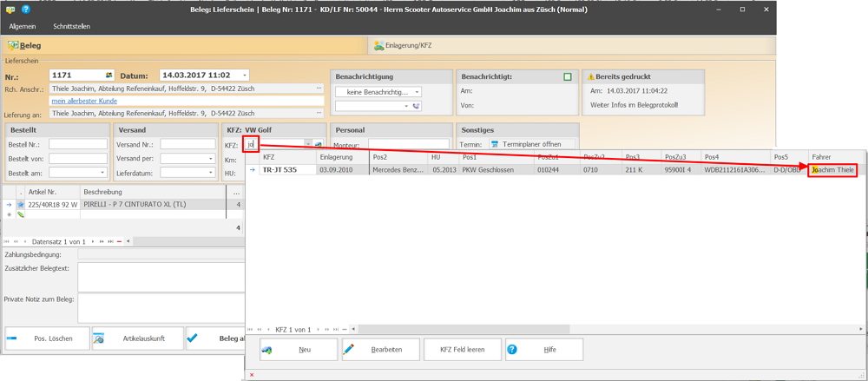Click the Einlagerung column header
Image resolution: width=868 pixels, height=381 pixels.
[x=343, y=157]
